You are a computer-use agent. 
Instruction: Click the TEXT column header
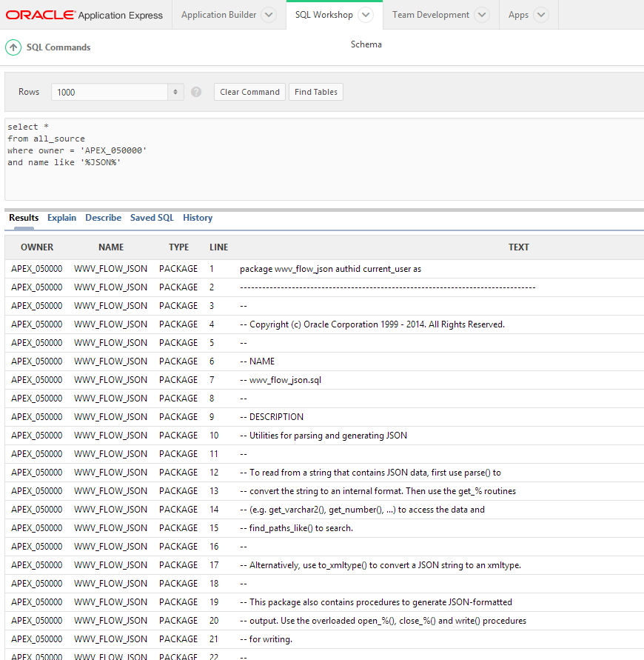519,247
